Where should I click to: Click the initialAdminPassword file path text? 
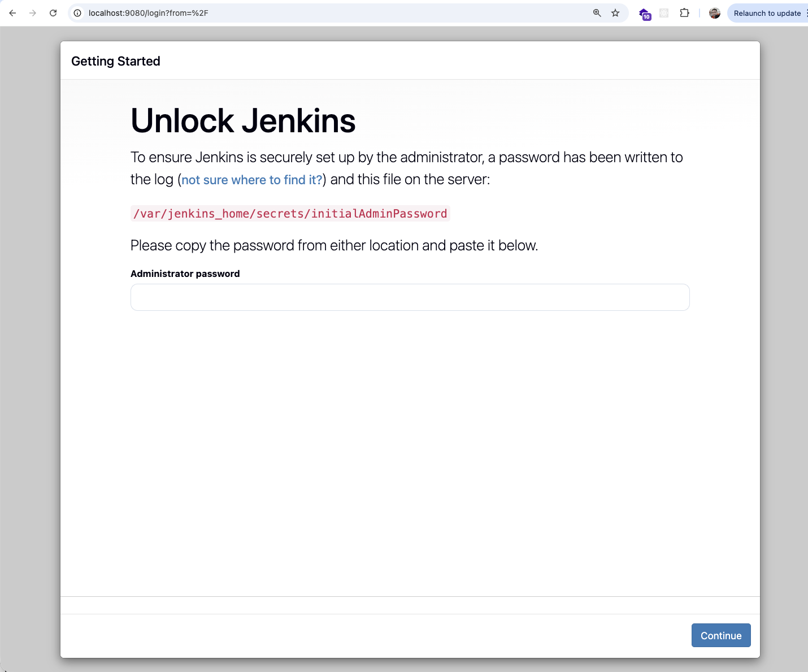tap(290, 214)
